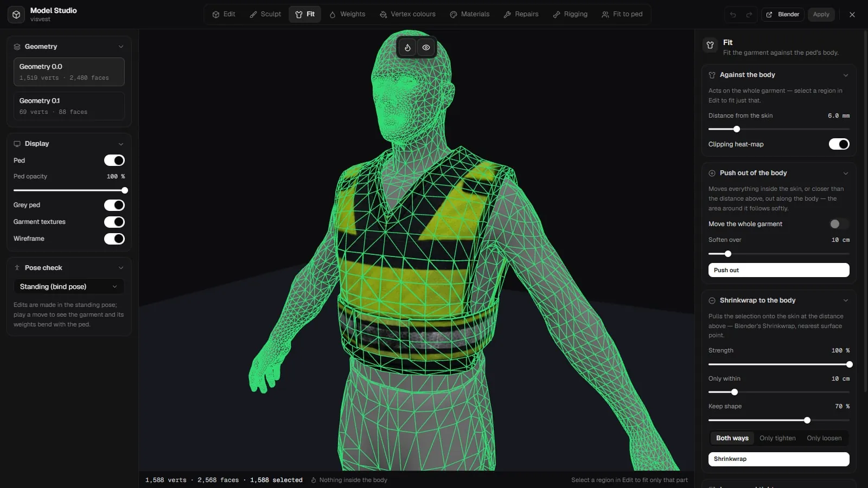The image size is (868, 488).
Task: Click the Fit panel shirt icon
Action: click(x=710, y=45)
